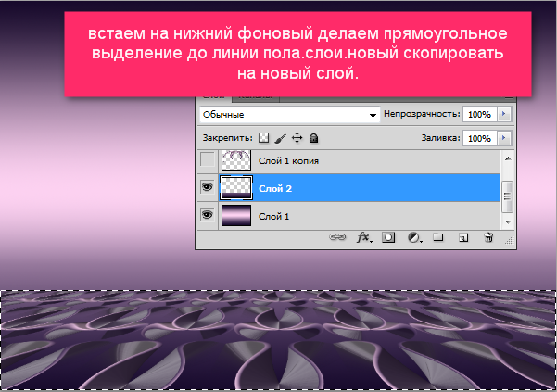The image size is (557, 392).
Task: Click the Непрозрачность 100% value field
Action: pos(479,114)
